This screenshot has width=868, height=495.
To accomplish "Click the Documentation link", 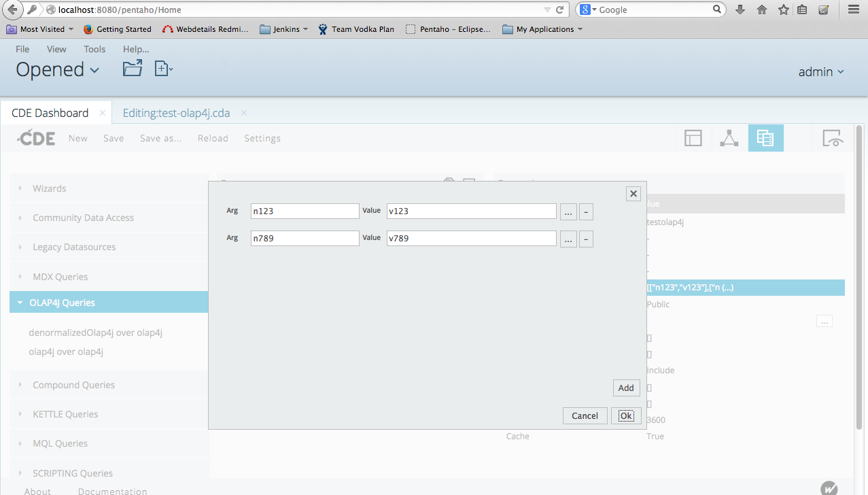I will (x=112, y=490).
